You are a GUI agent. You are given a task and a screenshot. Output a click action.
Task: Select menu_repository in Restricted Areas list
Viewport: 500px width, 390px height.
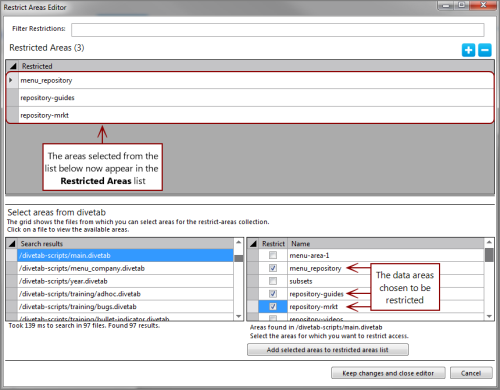click(x=256, y=80)
